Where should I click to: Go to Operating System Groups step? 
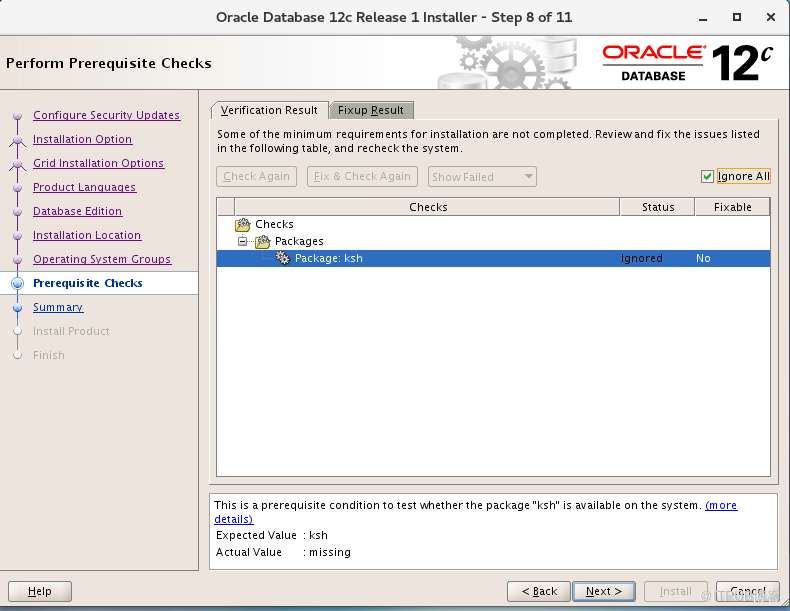(x=102, y=259)
